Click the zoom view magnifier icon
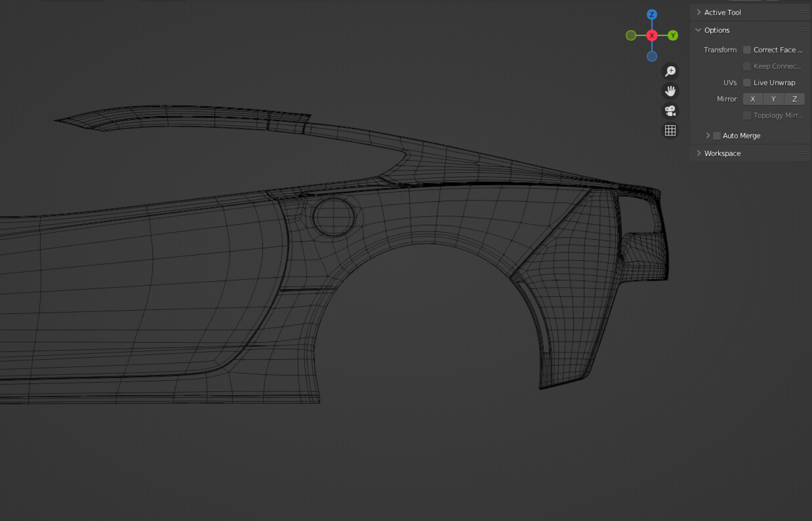 point(670,71)
